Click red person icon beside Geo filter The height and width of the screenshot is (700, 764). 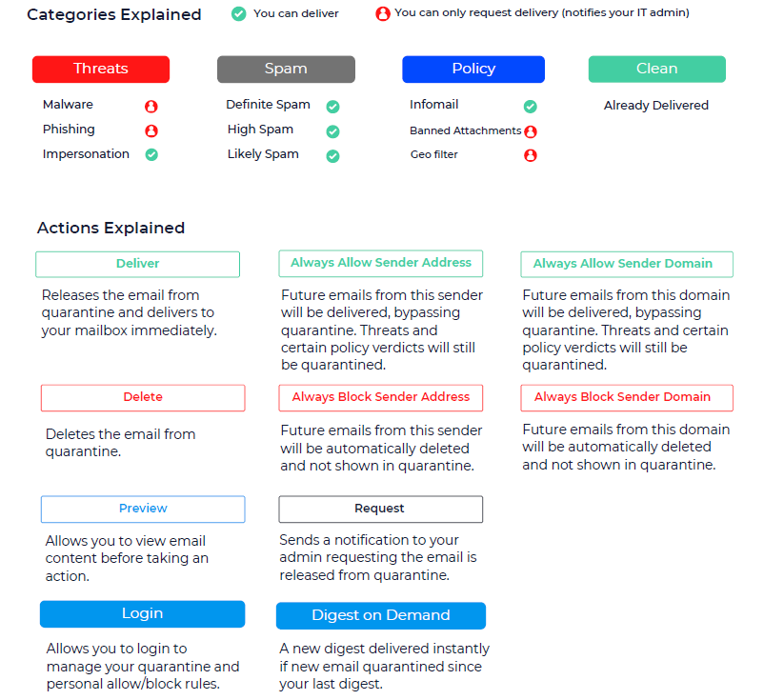[x=531, y=155]
